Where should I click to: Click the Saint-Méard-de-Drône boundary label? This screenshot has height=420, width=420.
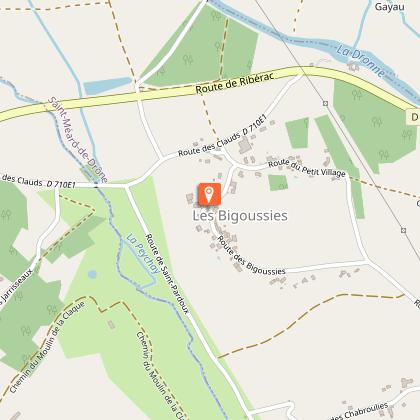[x=78, y=140]
